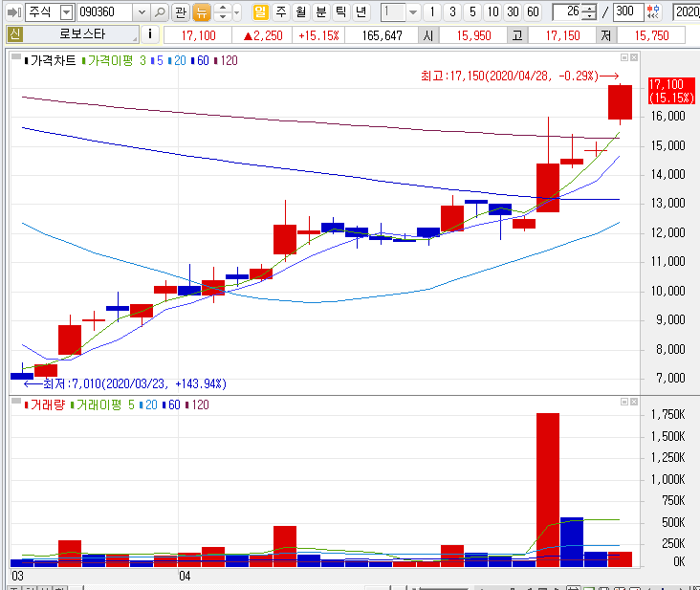Click the 관 watchlist button

pos(181,12)
